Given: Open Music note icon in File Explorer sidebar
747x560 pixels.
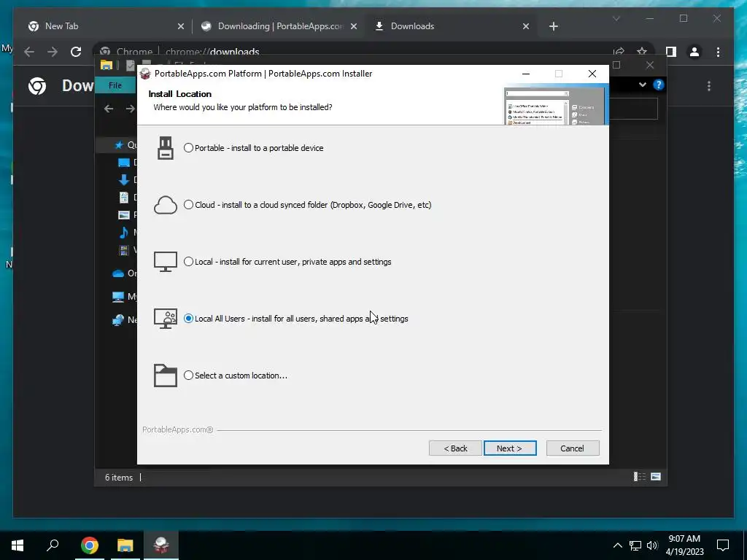Looking at the screenshot, I should (124, 233).
